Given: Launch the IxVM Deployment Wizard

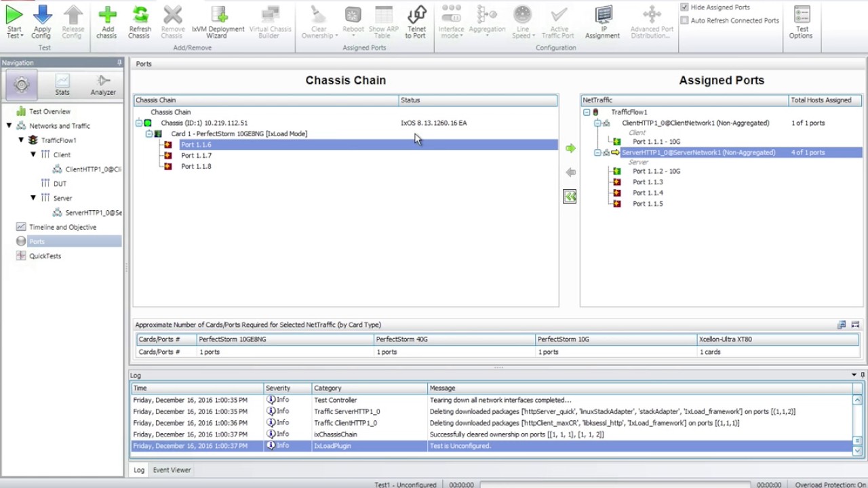Looking at the screenshot, I should (x=218, y=22).
